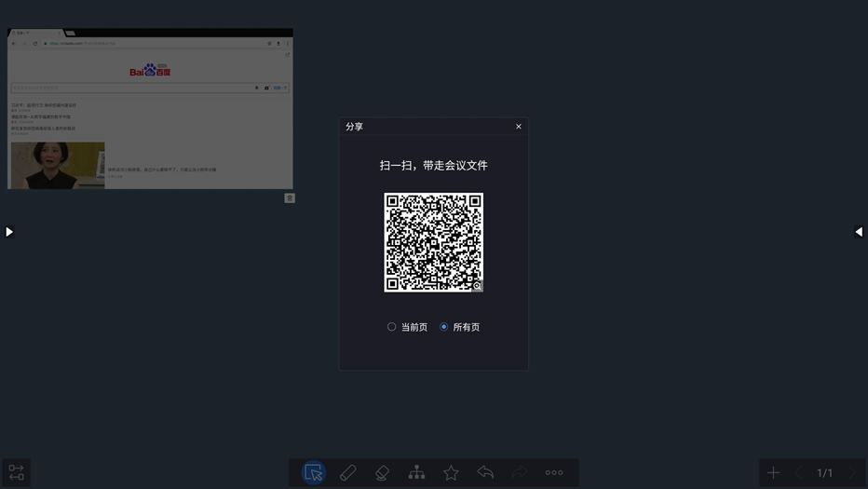This screenshot has width=868, height=489.
Task: Select the pointer selection tool
Action: click(313, 472)
